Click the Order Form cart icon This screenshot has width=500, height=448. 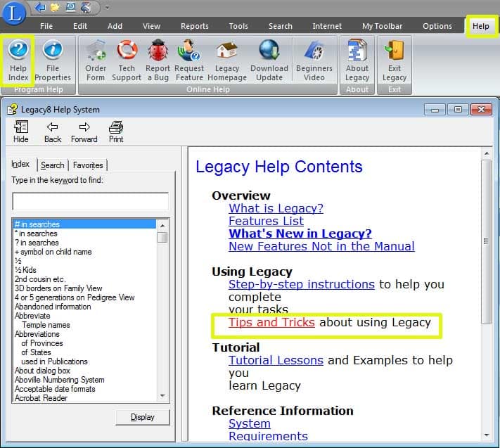point(96,60)
